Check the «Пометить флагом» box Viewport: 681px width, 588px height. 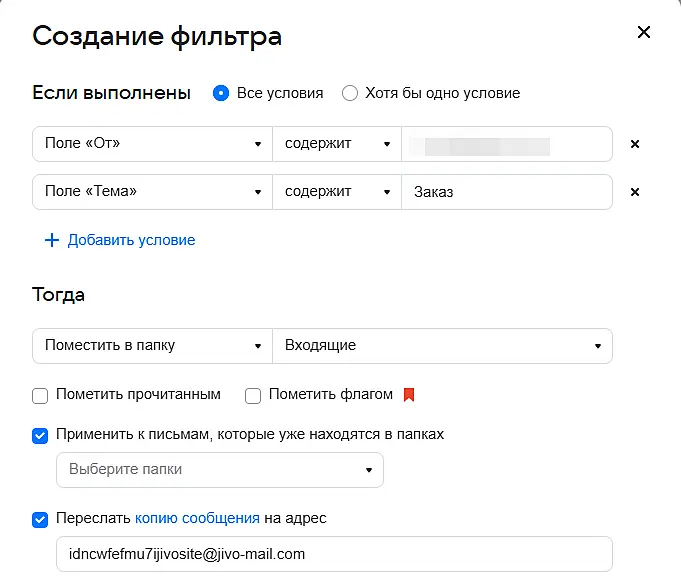pyautogui.click(x=252, y=395)
